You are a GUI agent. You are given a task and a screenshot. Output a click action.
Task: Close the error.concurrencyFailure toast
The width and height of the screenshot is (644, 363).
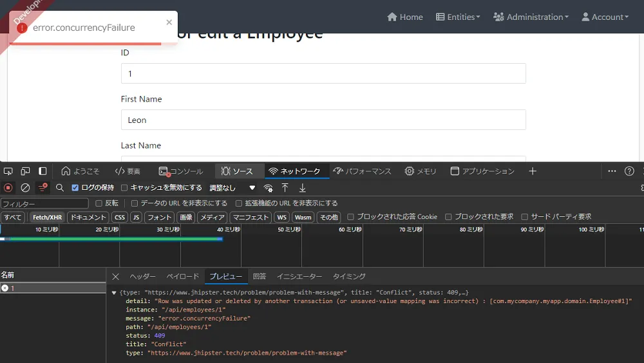[x=169, y=22]
